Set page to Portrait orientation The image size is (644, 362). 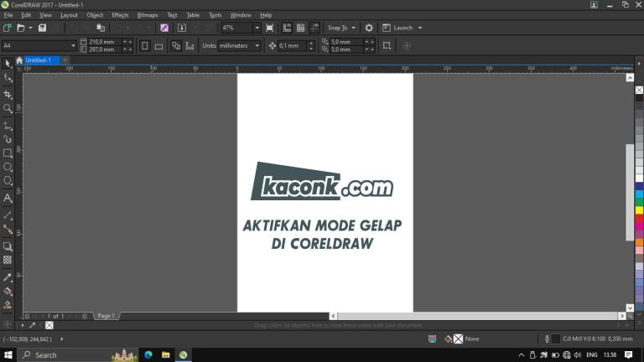click(144, 45)
